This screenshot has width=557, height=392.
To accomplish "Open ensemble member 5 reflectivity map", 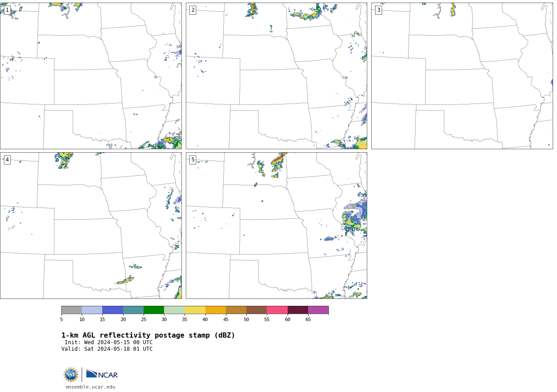I will 276,225.
